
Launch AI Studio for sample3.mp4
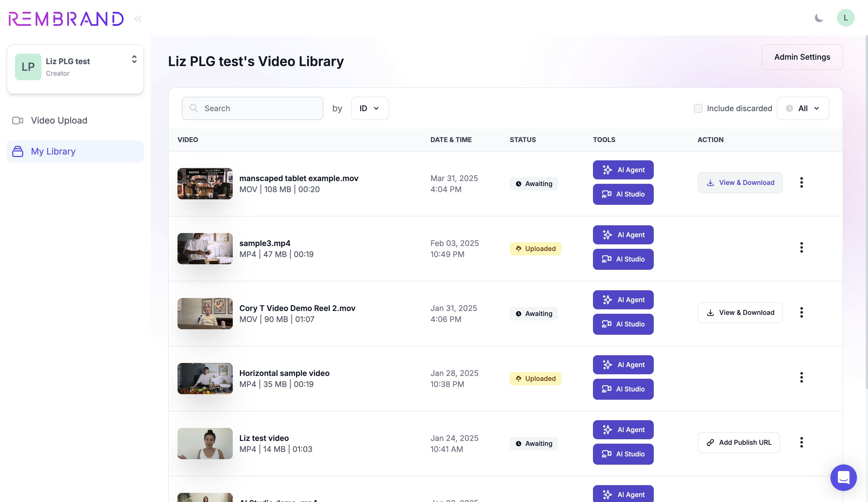623,259
